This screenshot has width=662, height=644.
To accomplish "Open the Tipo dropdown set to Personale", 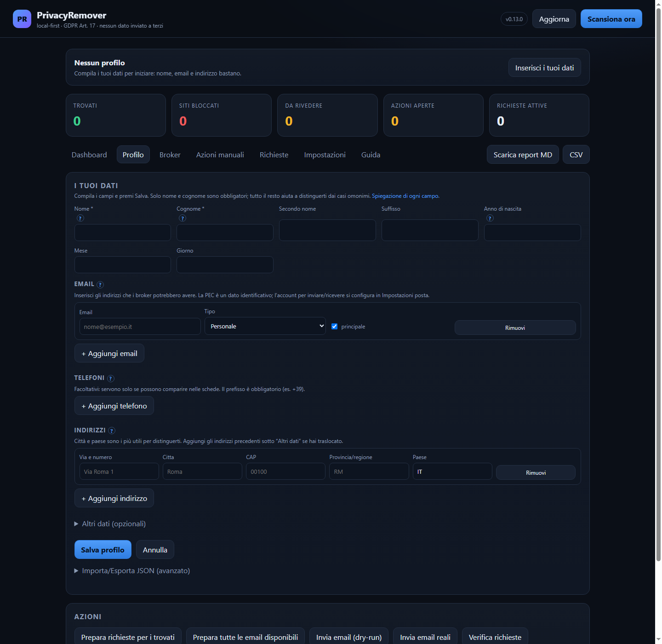I will 265,326.
